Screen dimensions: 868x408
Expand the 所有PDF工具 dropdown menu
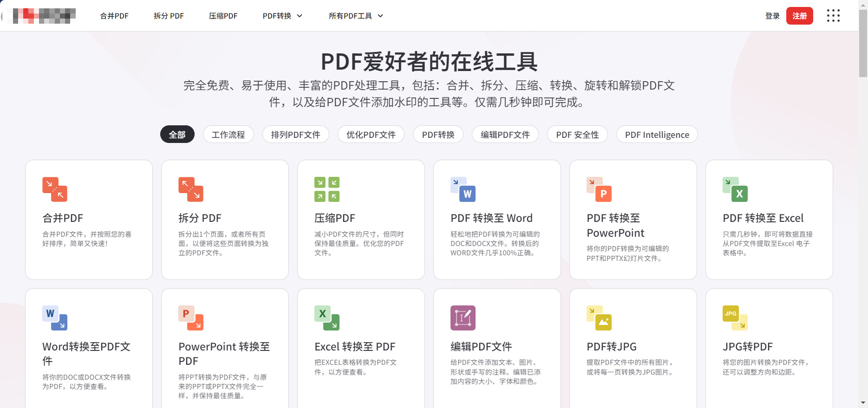pyautogui.click(x=356, y=16)
